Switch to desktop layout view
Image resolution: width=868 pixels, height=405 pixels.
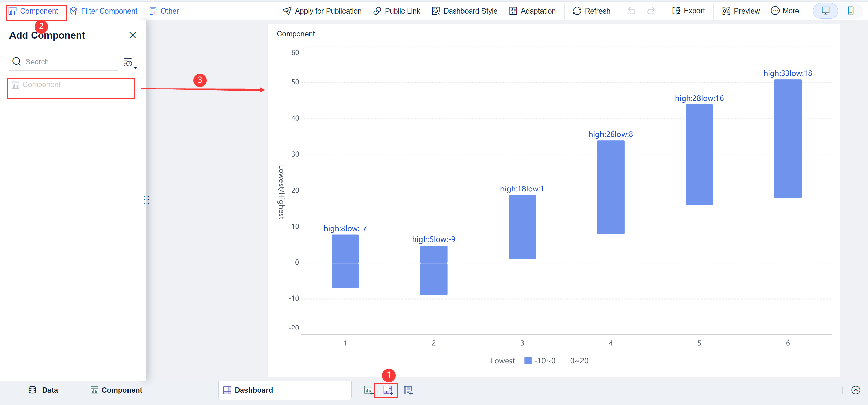click(825, 11)
